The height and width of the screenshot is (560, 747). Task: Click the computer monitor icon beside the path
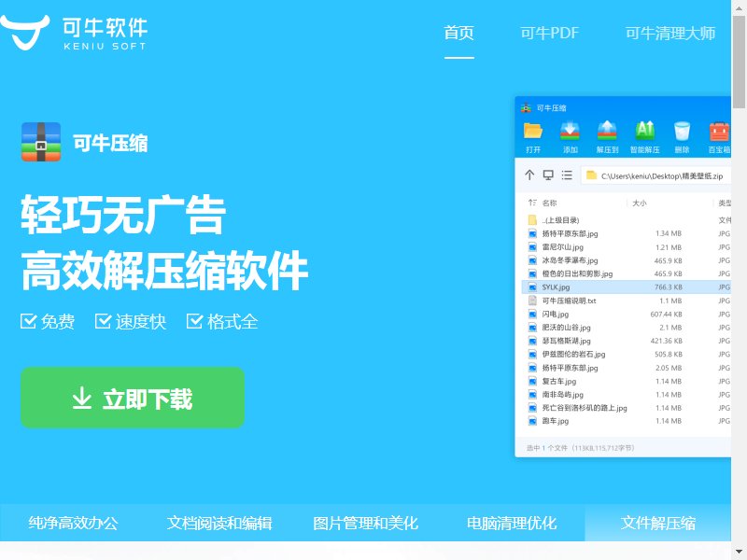[548, 175]
